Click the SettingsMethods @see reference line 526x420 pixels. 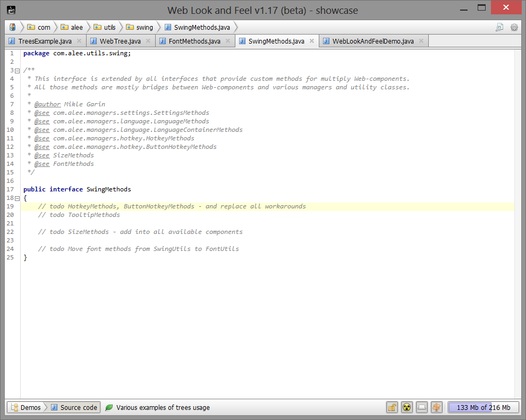pos(122,113)
